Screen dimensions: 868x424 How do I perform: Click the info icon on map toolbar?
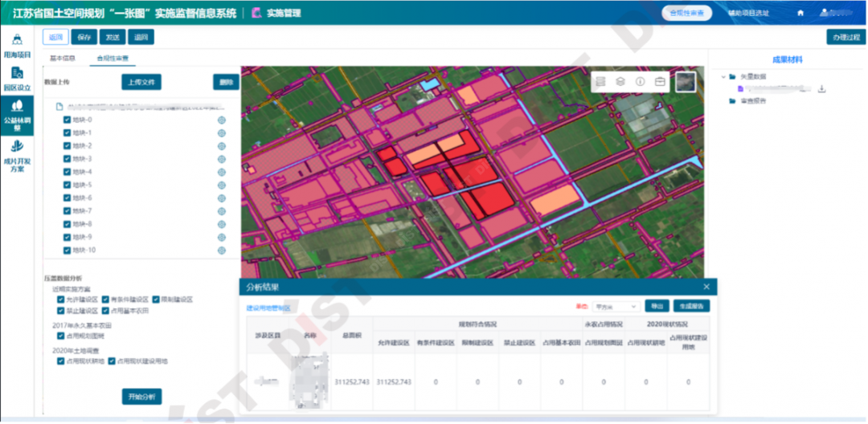pos(641,81)
